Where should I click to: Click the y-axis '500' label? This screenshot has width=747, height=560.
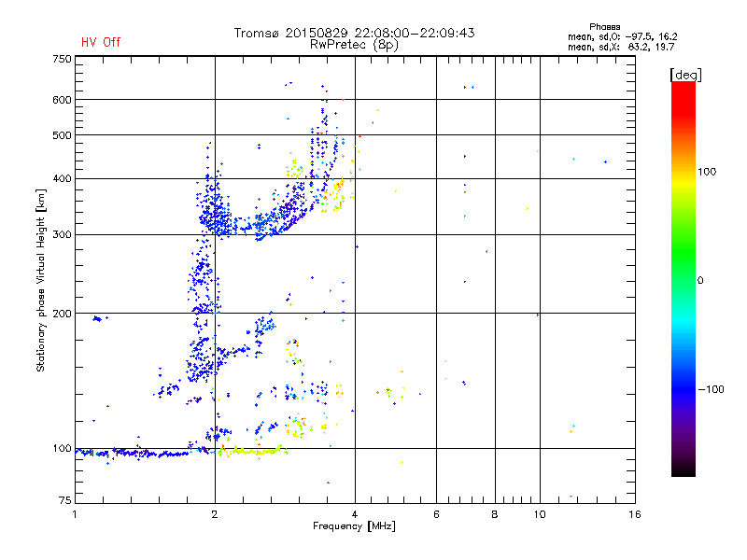pyautogui.click(x=62, y=135)
